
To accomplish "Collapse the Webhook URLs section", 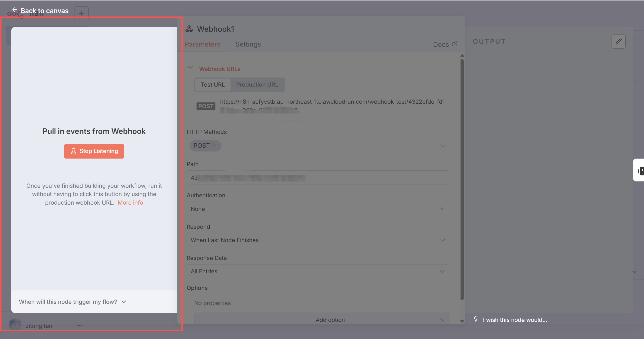I will (191, 67).
